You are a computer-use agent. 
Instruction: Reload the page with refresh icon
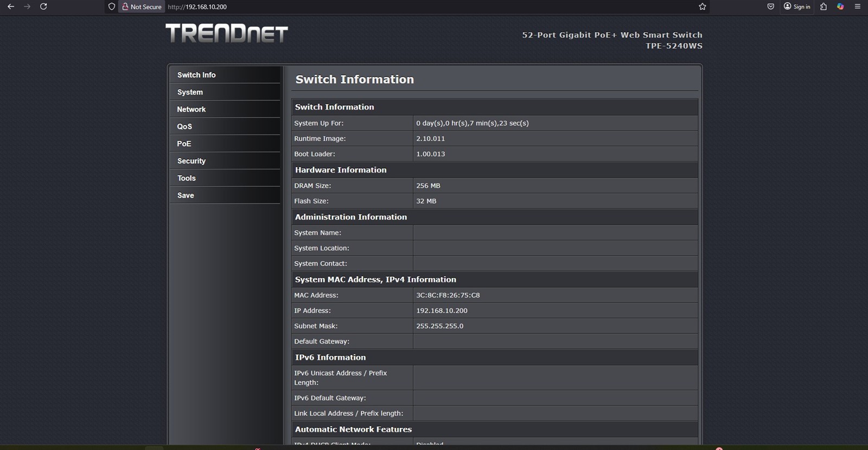pos(43,7)
